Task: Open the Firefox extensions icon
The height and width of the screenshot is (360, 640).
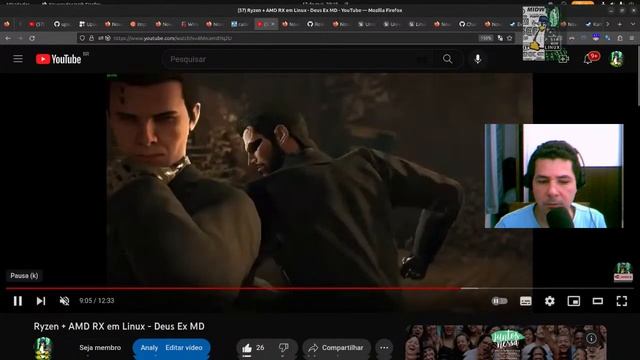Action: (620, 38)
